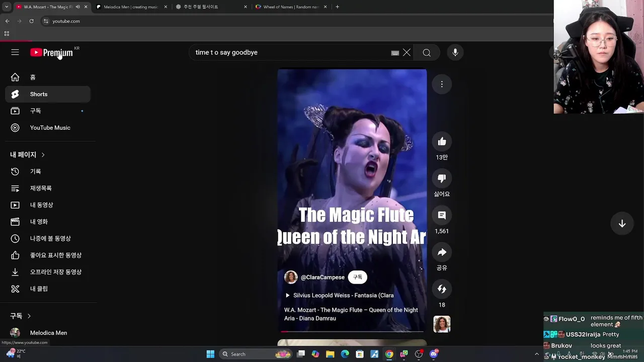The image size is (644, 362).
Task: Open the YouTube hamburger guide menu
Action: point(15,52)
